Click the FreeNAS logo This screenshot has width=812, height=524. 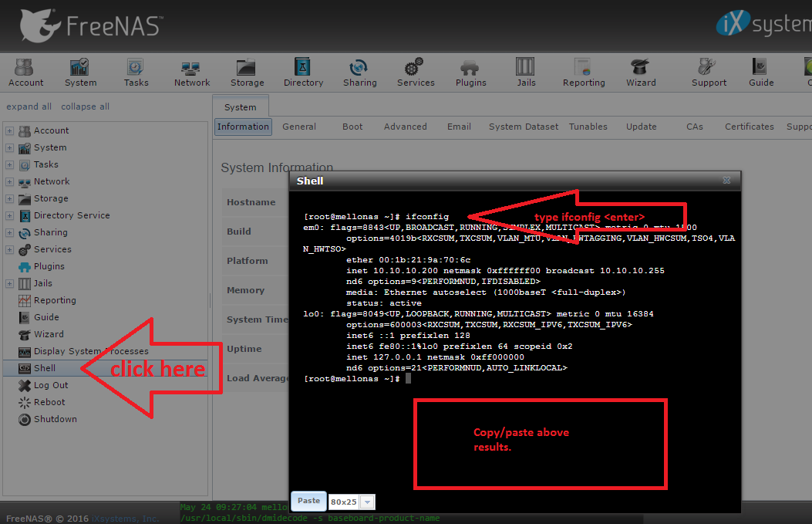[92, 25]
